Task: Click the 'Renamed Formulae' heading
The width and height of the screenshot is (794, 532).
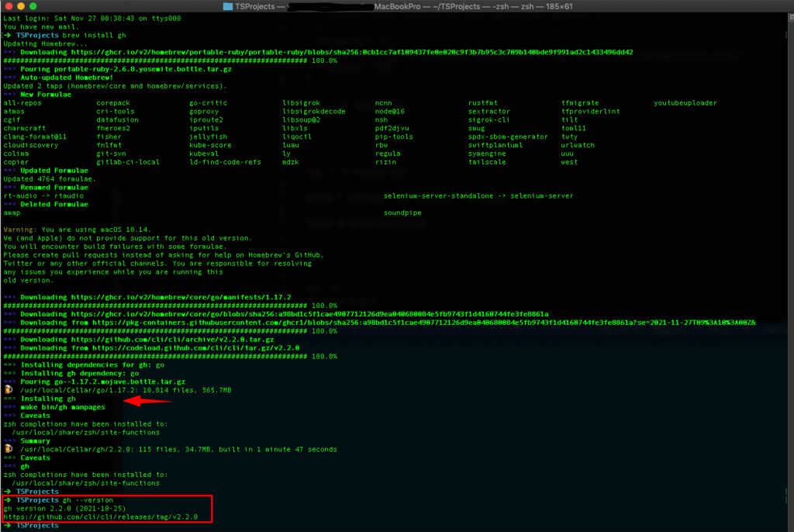Action: (x=54, y=188)
